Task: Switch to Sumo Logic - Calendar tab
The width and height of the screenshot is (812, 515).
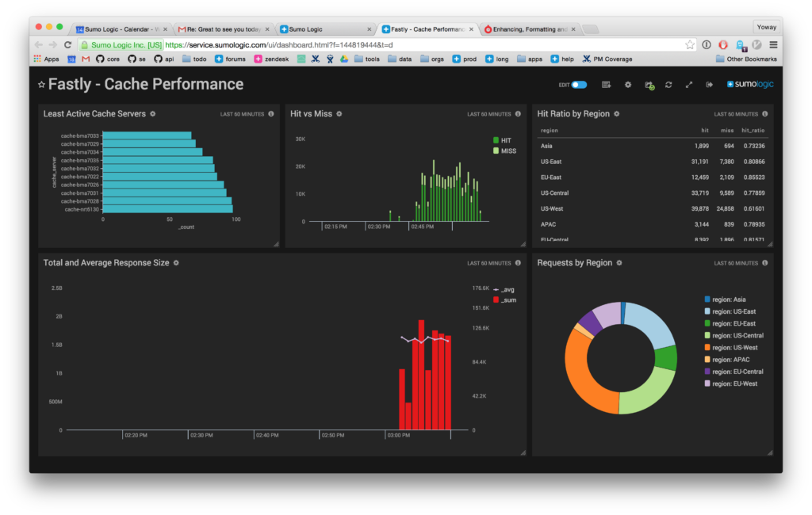Action: click(x=121, y=29)
